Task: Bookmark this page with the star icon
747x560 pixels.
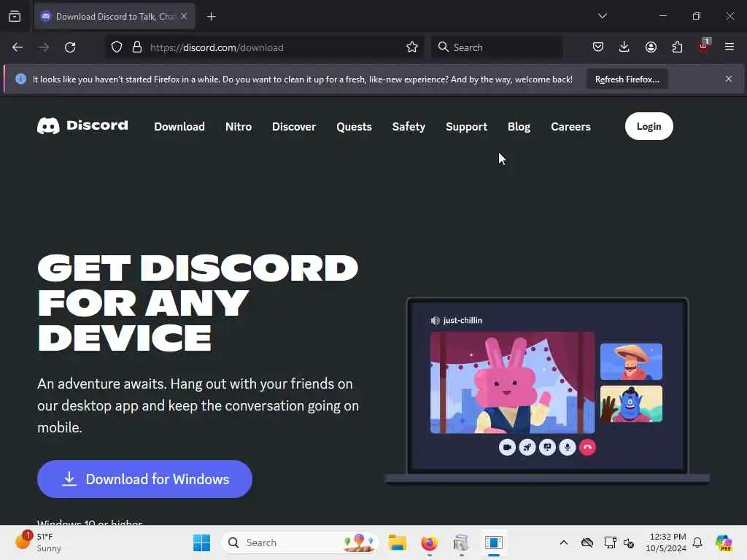Action: [412, 47]
